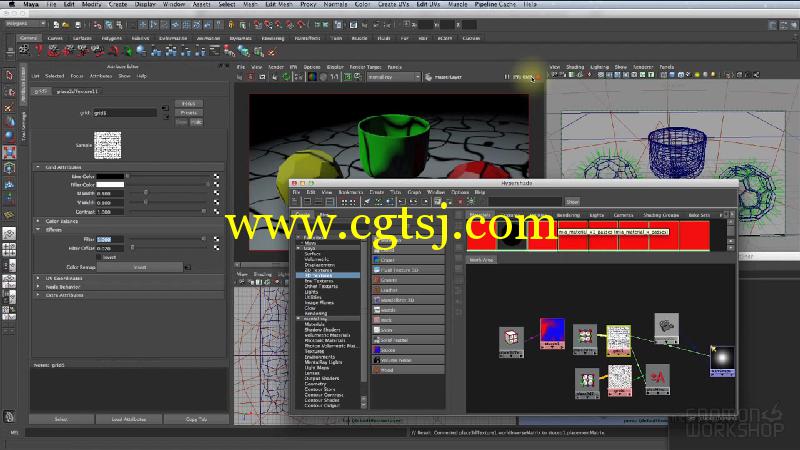
Task: Click the Presets button
Action: (189, 113)
